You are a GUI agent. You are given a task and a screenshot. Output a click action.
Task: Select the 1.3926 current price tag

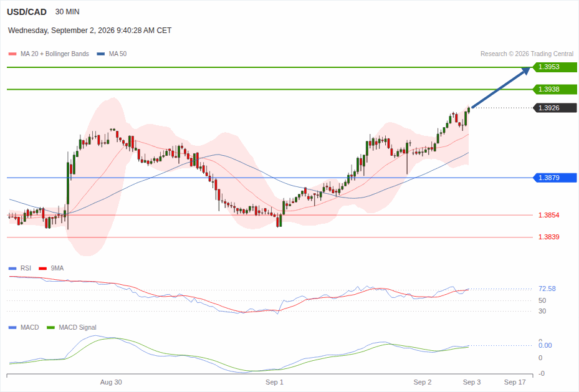(x=555, y=108)
